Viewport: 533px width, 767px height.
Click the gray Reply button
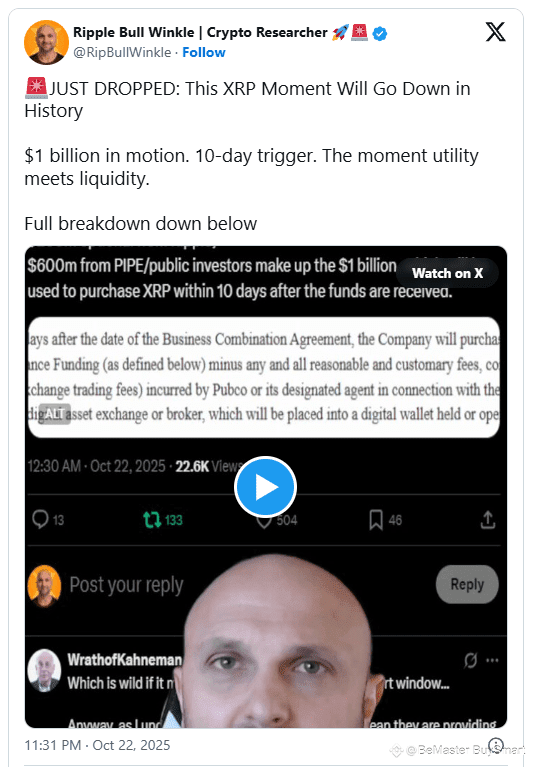point(467,584)
